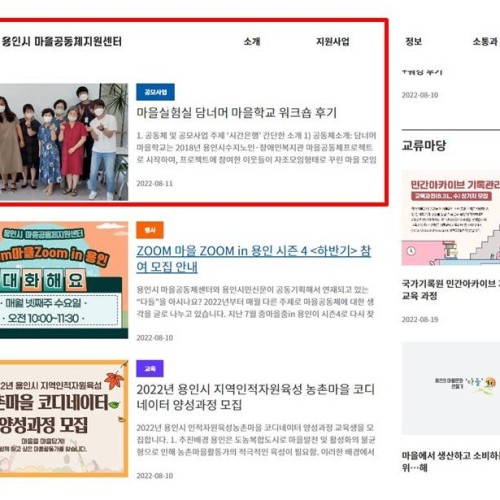Open ZOOM 마을 ZOOM in 용인 시즌 4 link
The image size is (500, 500).
[x=253, y=259]
